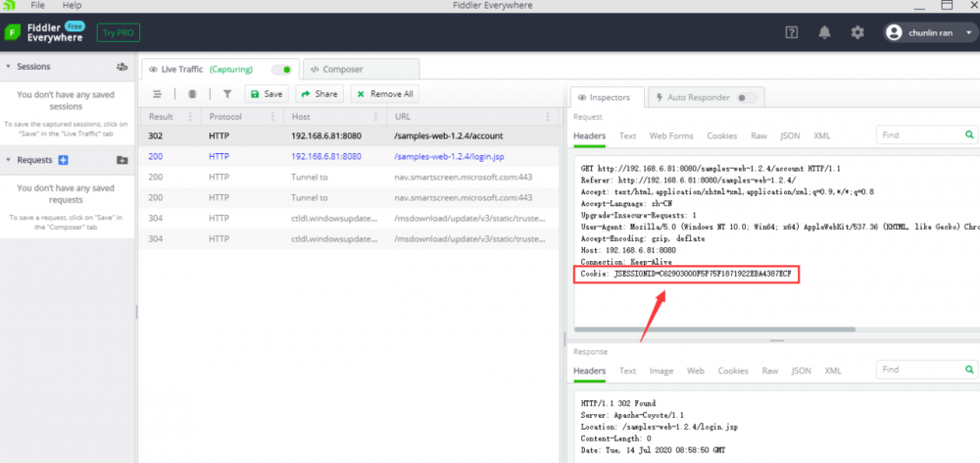Open Host column options menu
980x463 pixels.
click(375, 117)
